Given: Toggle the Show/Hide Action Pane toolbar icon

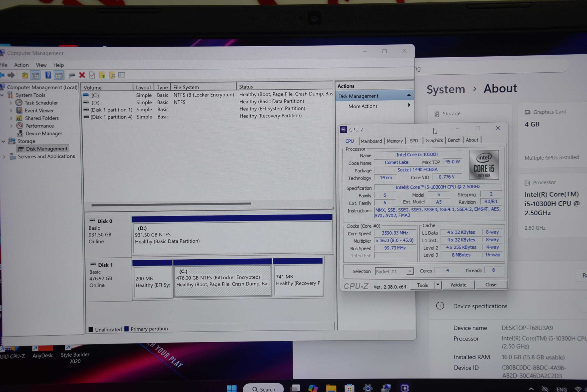Looking at the screenshot, I should 59,75.
